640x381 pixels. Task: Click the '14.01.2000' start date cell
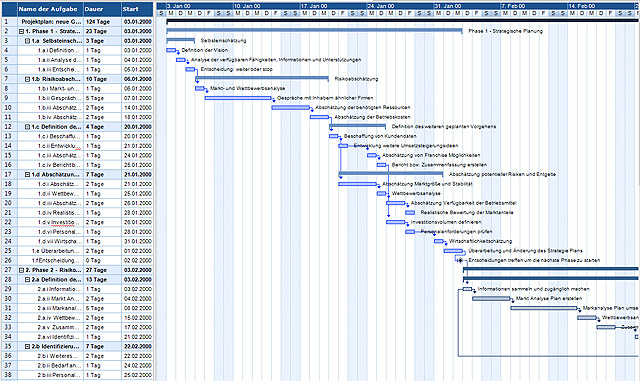point(138,108)
